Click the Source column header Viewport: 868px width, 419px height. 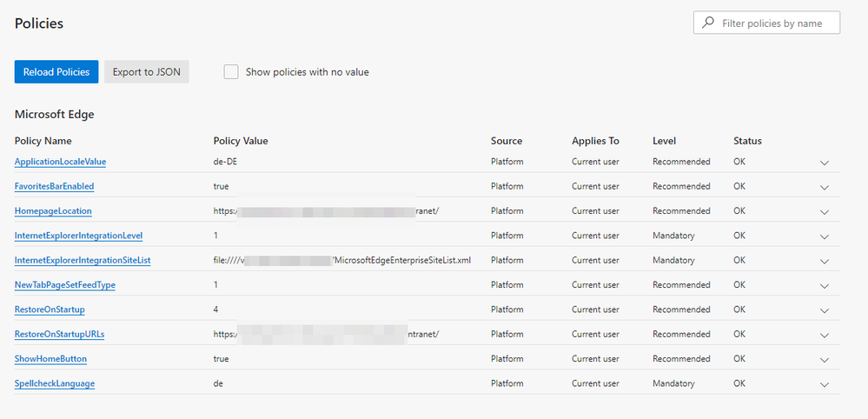coord(507,141)
